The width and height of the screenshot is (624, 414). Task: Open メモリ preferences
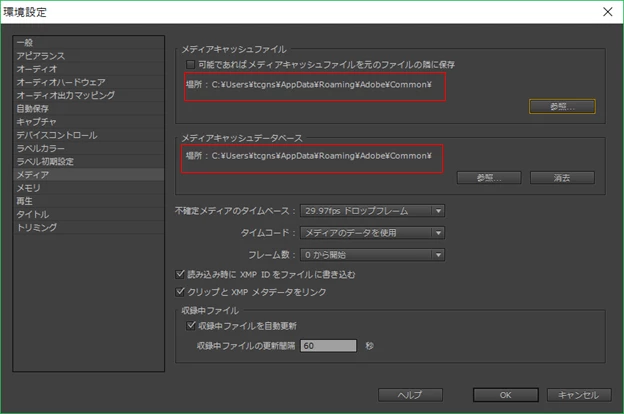pyautogui.click(x=88, y=187)
